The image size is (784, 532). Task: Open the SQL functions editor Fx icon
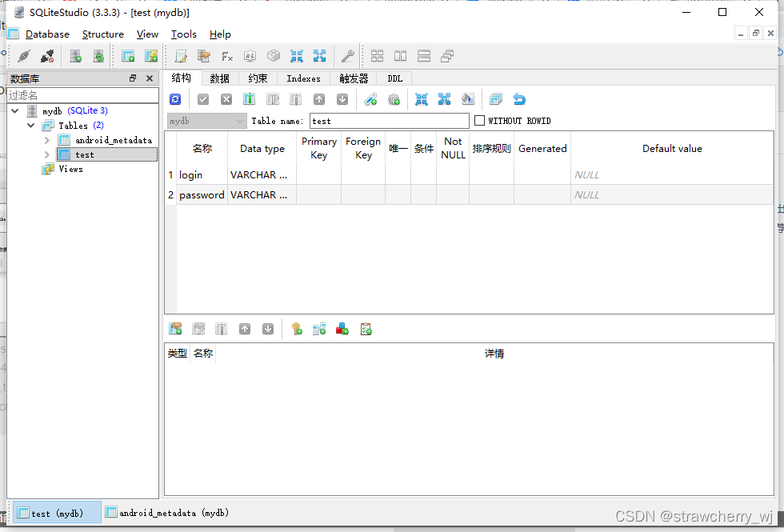coord(227,56)
